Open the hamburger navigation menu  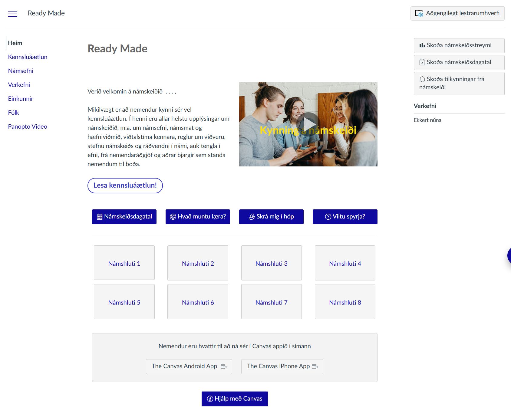click(12, 14)
